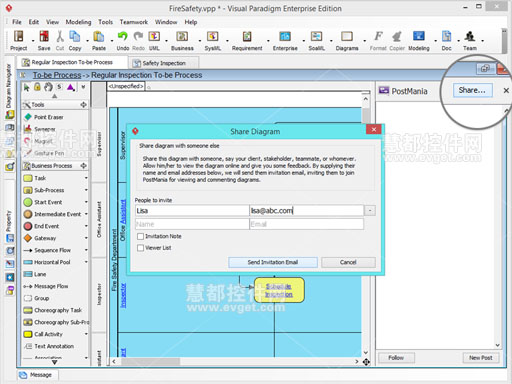Expand the Task tool dropdown arrow
Viewport: 512px width, 384px height.
pos(86,178)
